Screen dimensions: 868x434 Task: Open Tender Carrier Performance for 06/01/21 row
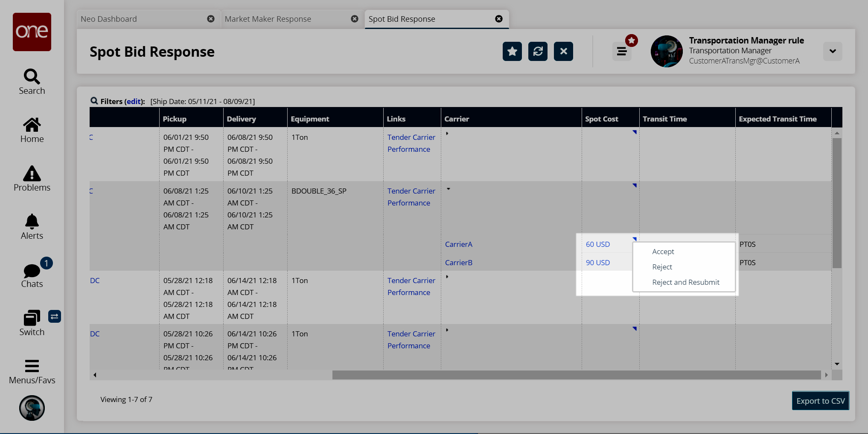(411, 143)
